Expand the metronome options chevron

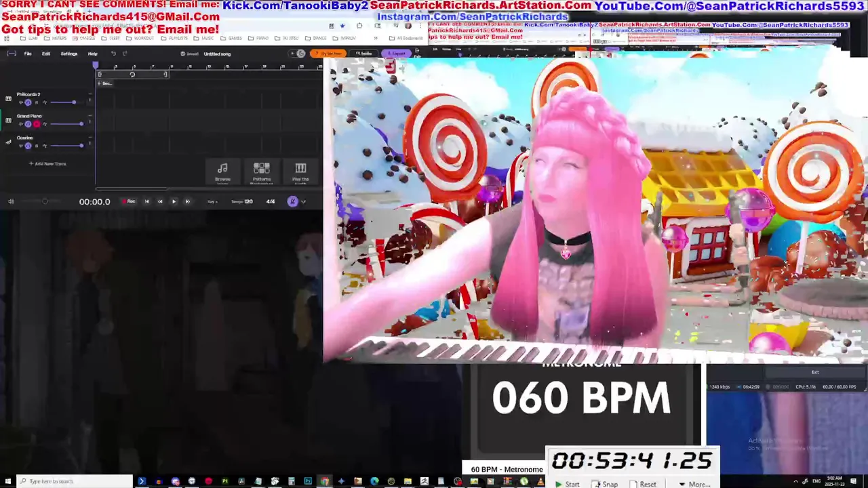(303, 201)
